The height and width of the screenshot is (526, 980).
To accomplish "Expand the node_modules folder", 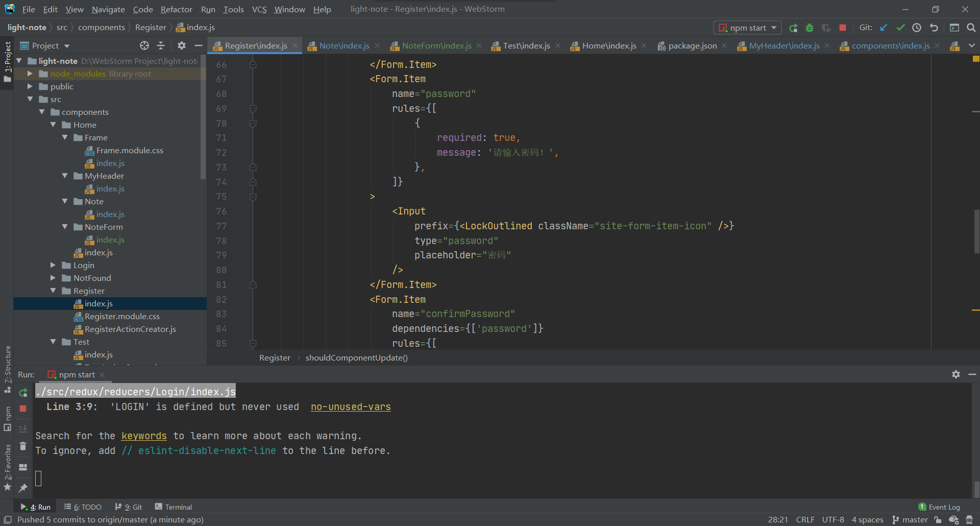I will pyautogui.click(x=30, y=74).
